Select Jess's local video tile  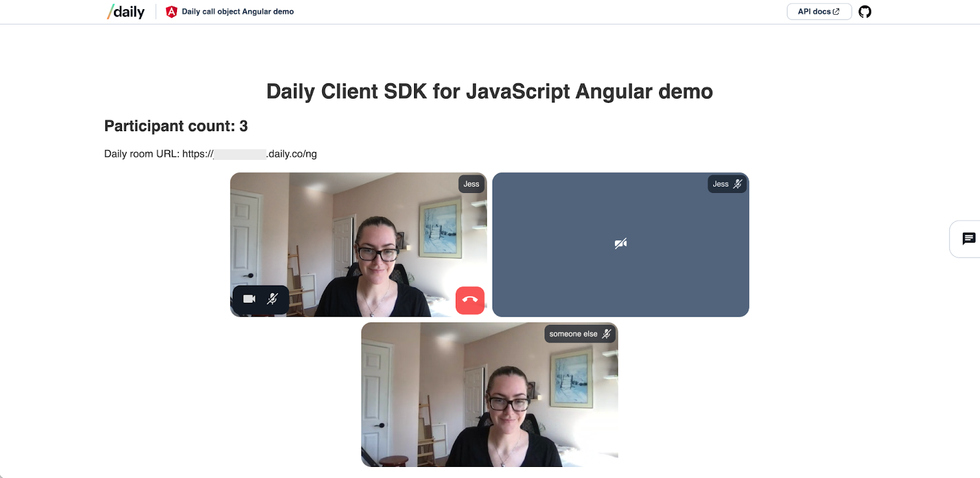[x=358, y=245]
